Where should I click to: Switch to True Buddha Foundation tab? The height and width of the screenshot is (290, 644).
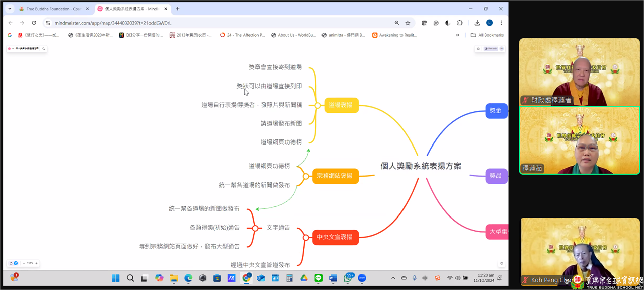pos(53,9)
